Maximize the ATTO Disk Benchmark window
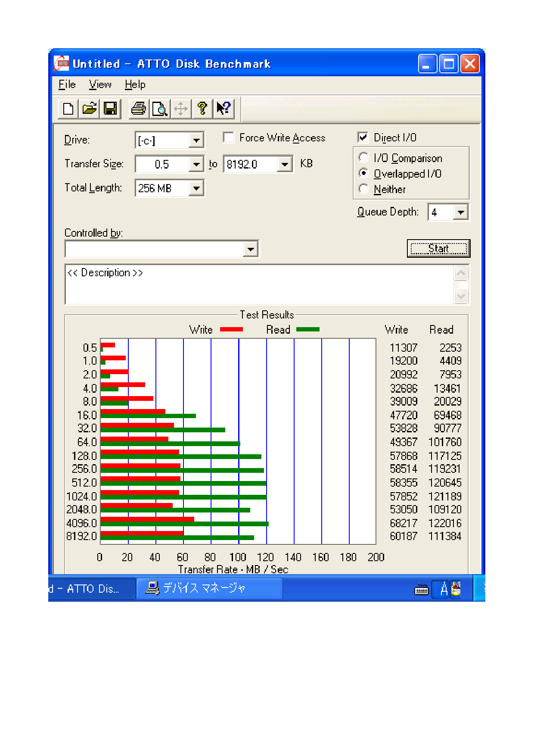The width and height of the screenshot is (534, 756). click(449, 64)
